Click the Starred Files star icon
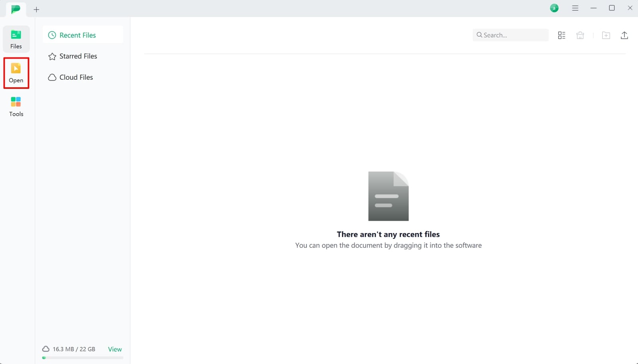 pyautogui.click(x=52, y=56)
